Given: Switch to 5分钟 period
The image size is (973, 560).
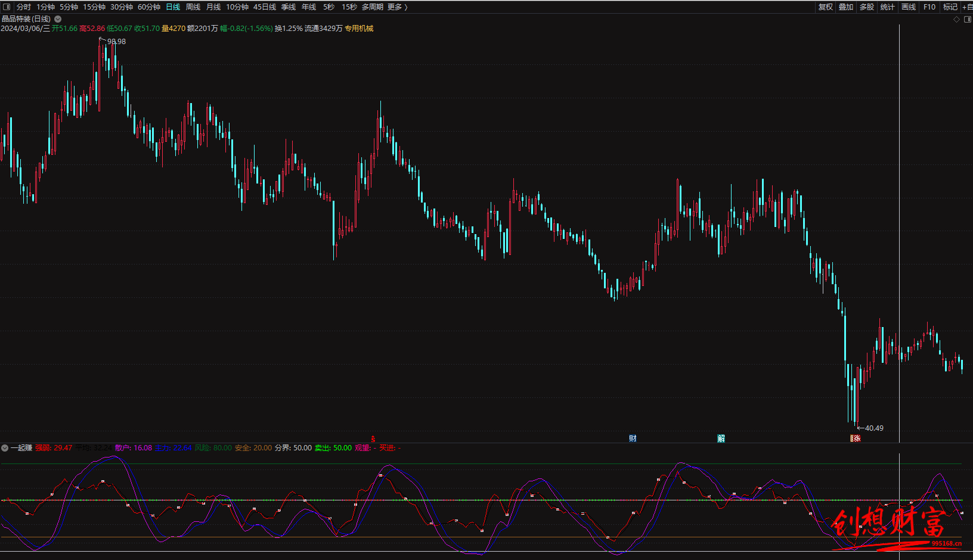Looking at the screenshot, I should click(69, 7).
